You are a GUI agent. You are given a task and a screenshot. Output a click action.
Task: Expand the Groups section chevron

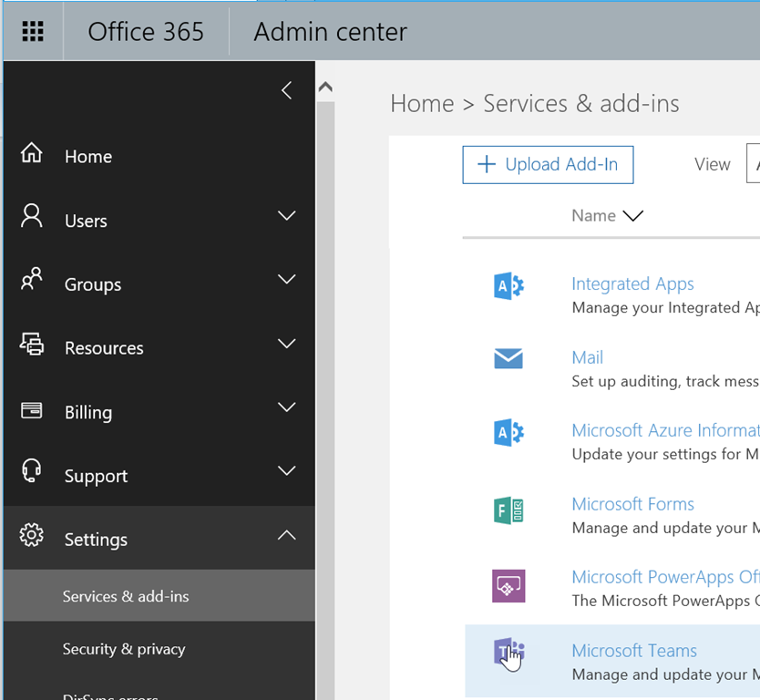point(286,280)
